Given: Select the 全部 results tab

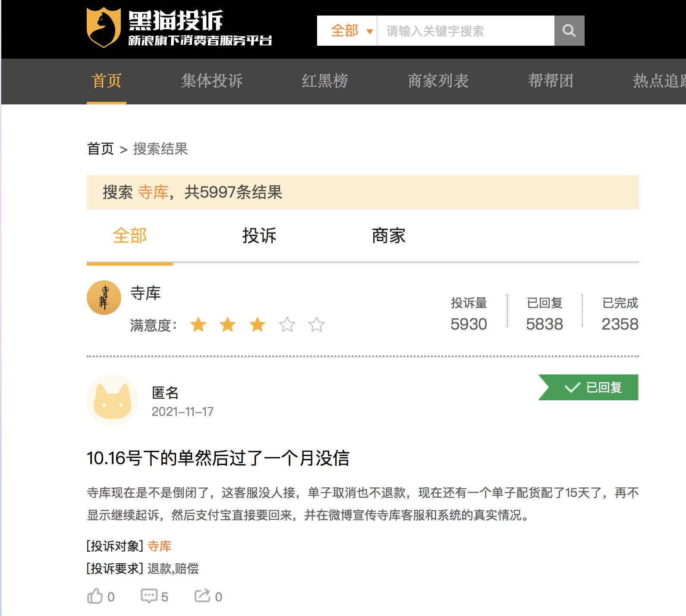Looking at the screenshot, I should [130, 236].
